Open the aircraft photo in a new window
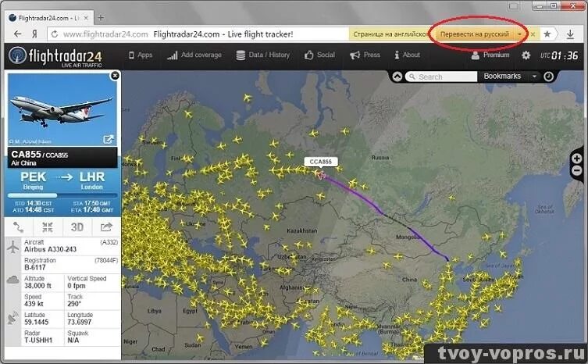This screenshot has height=364, width=588. point(109,140)
